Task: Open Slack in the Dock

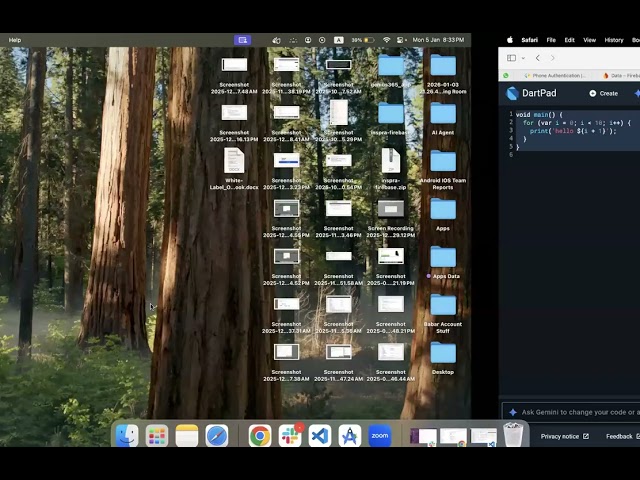Action: (291, 435)
